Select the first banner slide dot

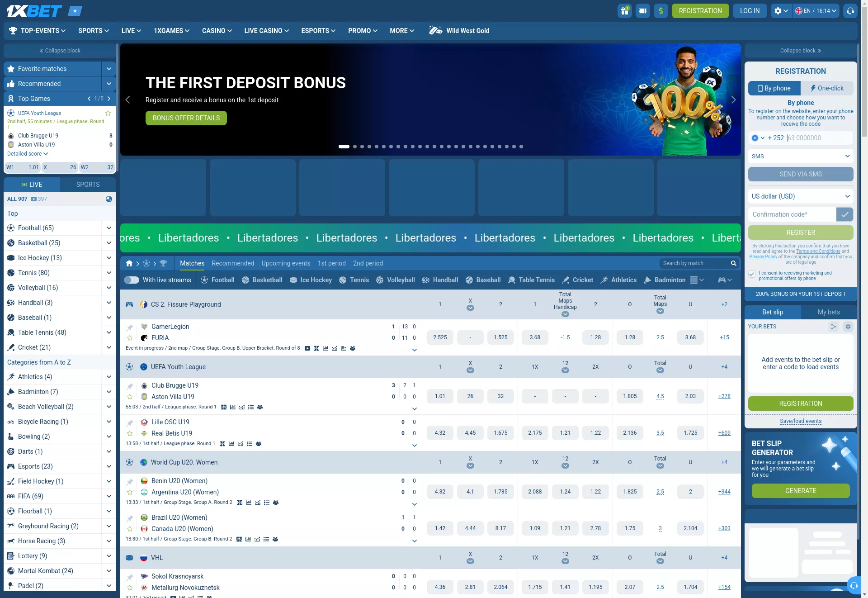tap(344, 147)
